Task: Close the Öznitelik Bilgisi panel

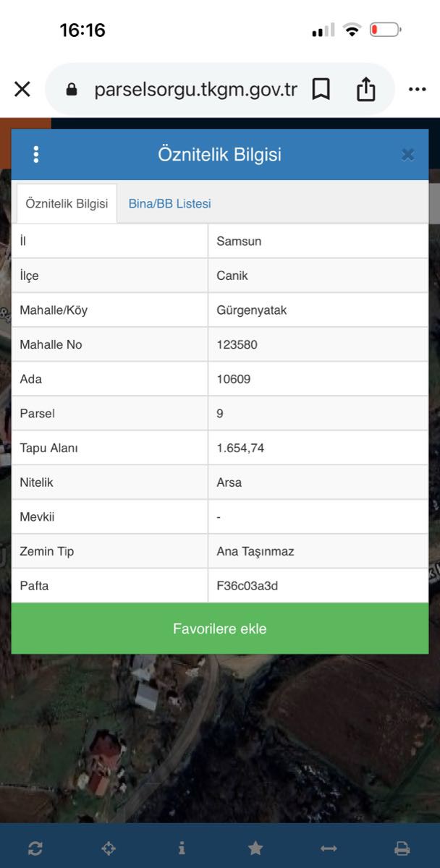Action: (x=407, y=154)
